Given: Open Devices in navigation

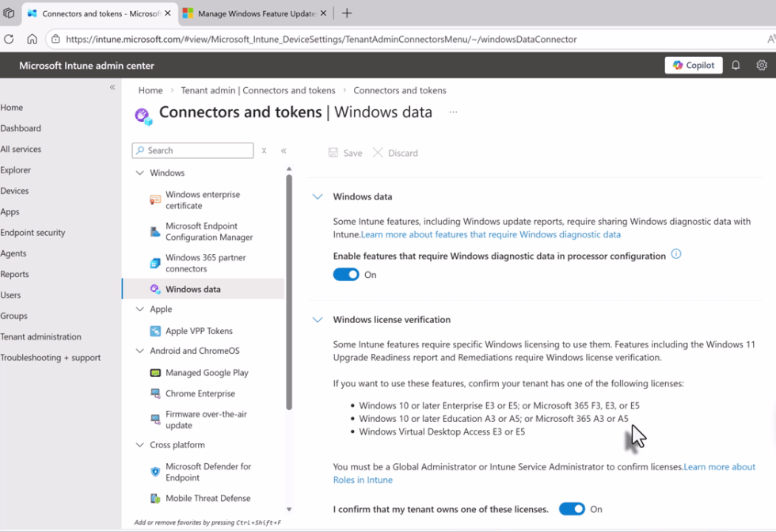Looking at the screenshot, I should (14, 191).
